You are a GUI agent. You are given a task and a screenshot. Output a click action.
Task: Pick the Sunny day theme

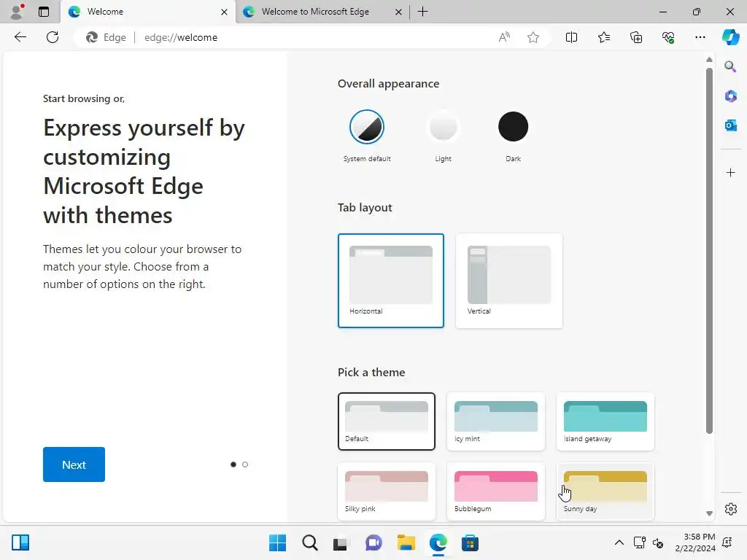[x=605, y=491]
